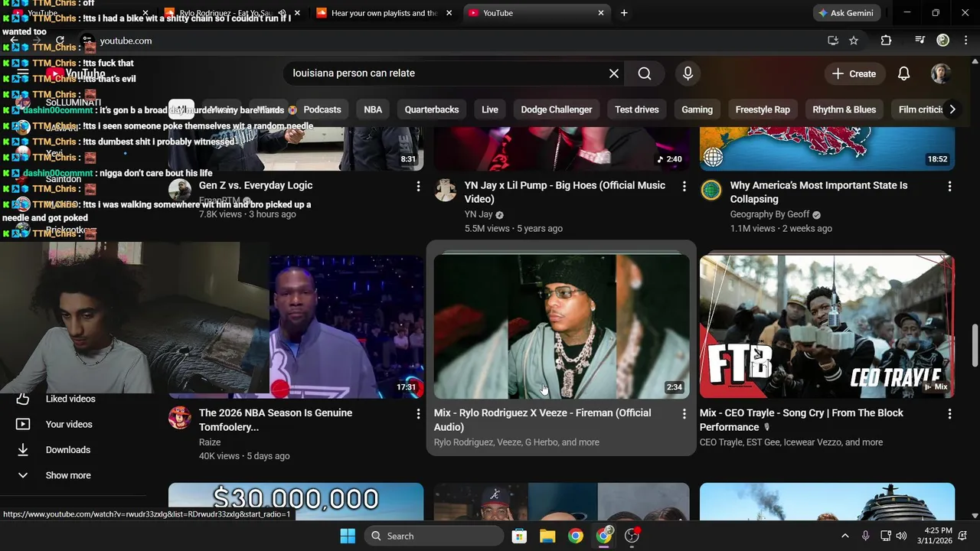This screenshot has height=551, width=980.
Task: Open Geography By Geoff channel name
Action: click(x=769, y=215)
